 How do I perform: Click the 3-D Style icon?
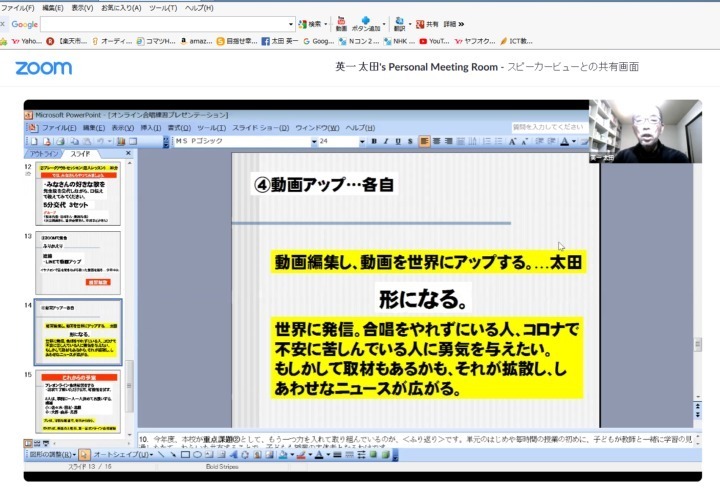[x=385, y=455]
